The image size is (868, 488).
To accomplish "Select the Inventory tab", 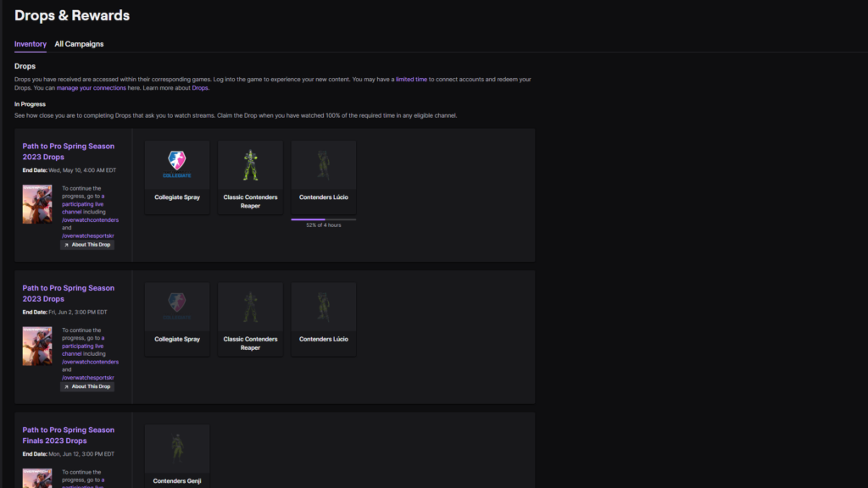I will (x=30, y=44).
